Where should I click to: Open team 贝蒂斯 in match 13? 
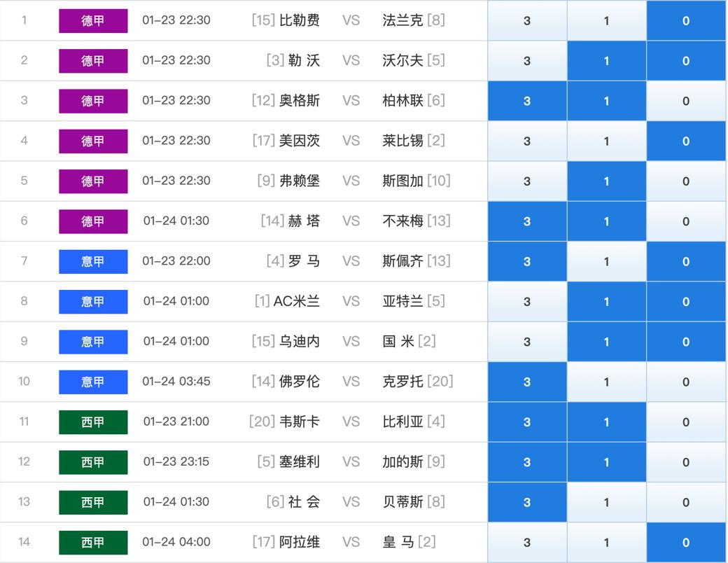[x=402, y=501]
